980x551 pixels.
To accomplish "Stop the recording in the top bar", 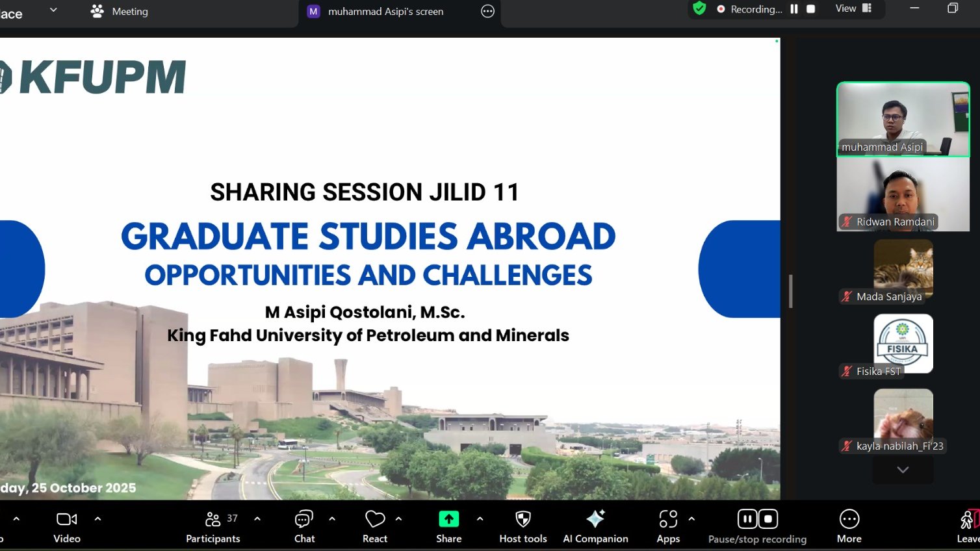I will point(810,9).
